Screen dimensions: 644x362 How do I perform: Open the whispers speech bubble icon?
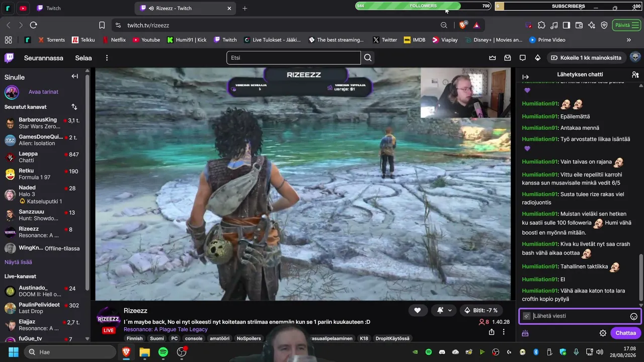point(523,58)
